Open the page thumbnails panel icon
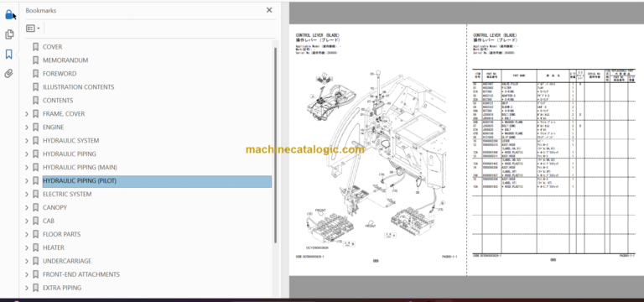This screenshot has width=644, height=302. pyautogui.click(x=9, y=34)
